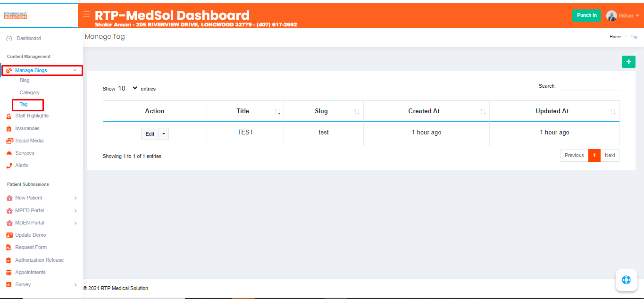Screen dimensions: 644x299
Task: Open Staff Highlights in sidebar
Action: pos(32,116)
